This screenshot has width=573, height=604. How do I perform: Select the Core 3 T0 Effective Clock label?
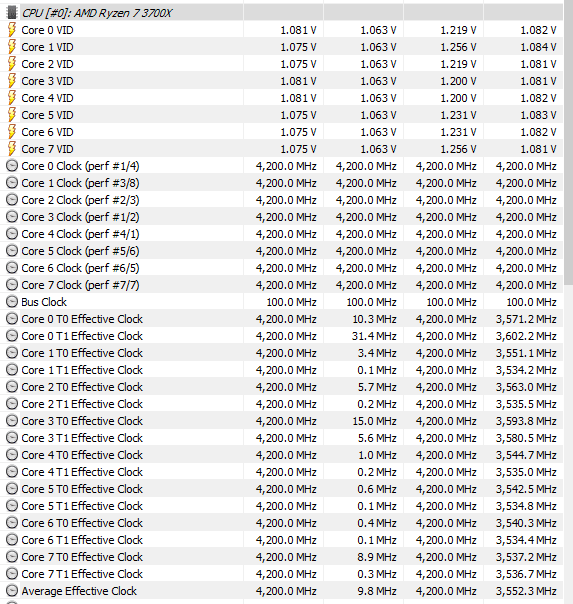[x=82, y=421]
